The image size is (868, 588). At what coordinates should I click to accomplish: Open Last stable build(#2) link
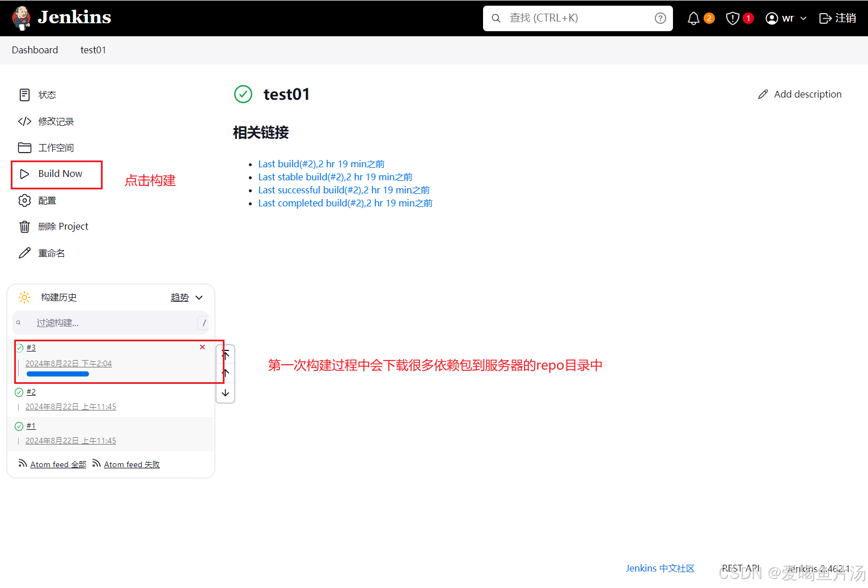[335, 177]
